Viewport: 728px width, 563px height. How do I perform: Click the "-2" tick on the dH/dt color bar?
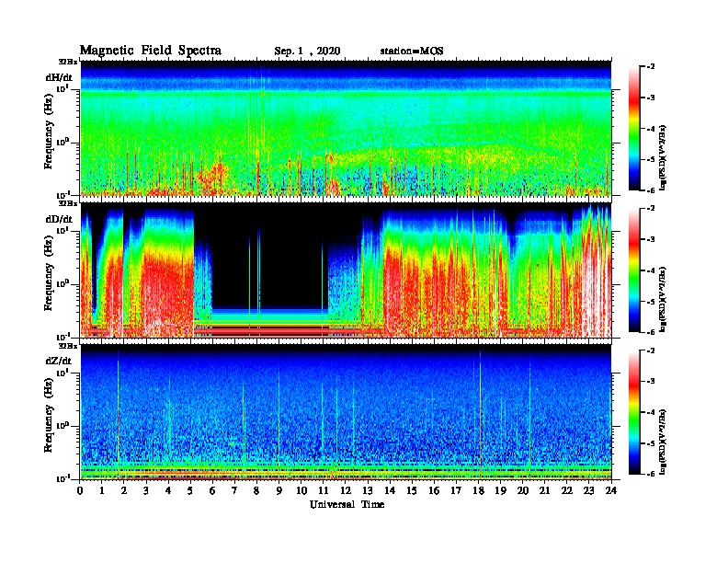[651, 67]
